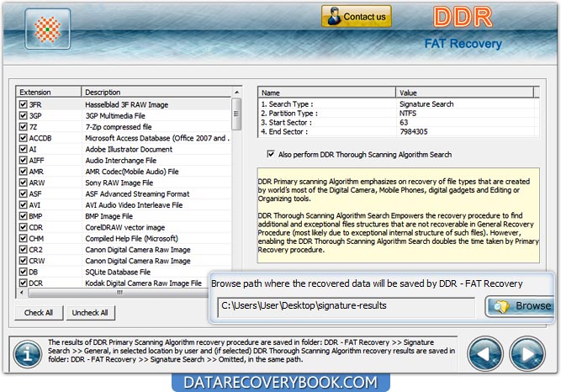Toggle the CR2 extension checkbox
The height and width of the screenshot is (392, 561).
[x=23, y=250]
